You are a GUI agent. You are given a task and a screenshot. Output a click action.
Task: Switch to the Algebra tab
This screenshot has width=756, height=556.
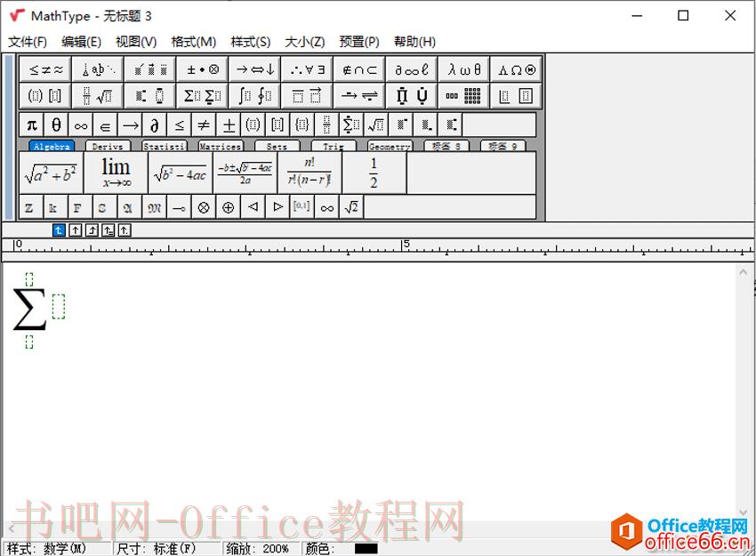[52, 146]
